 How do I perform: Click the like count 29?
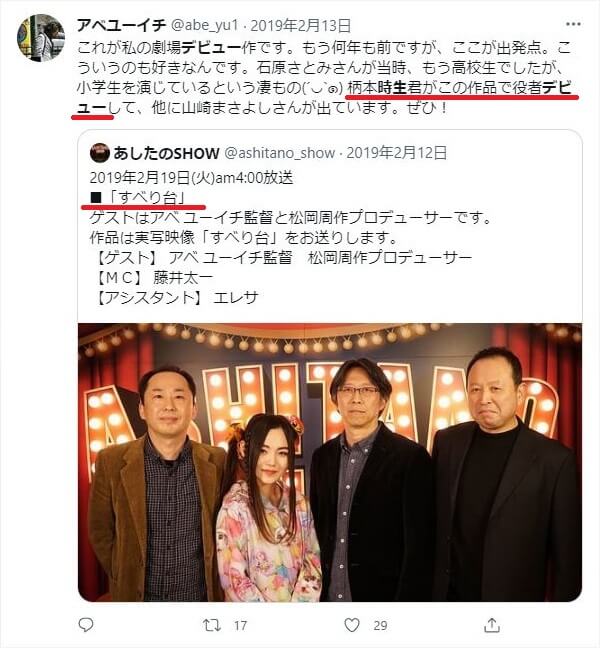click(380, 625)
